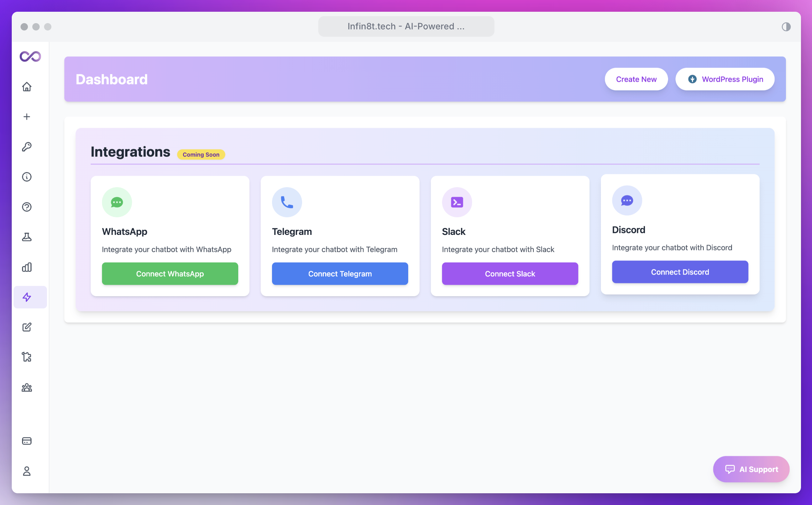Open the AI Support chat button
The image size is (812, 505).
click(751, 469)
